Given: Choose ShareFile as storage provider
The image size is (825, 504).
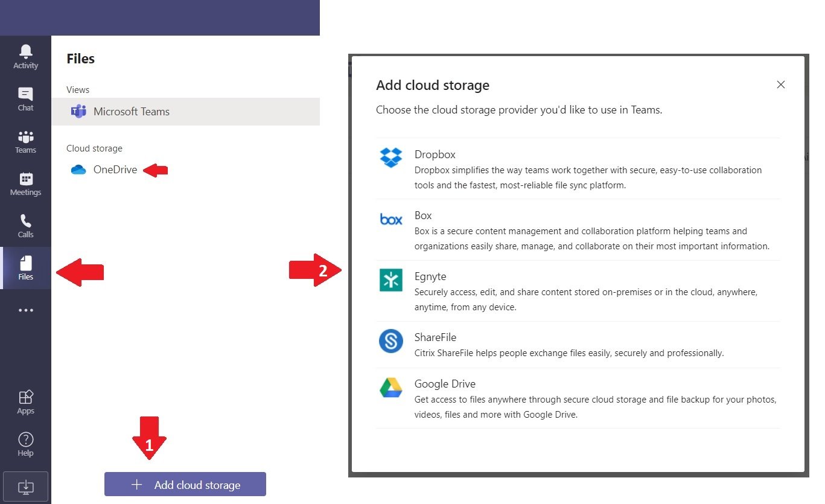Looking at the screenshot, I should tap(578, 345).
